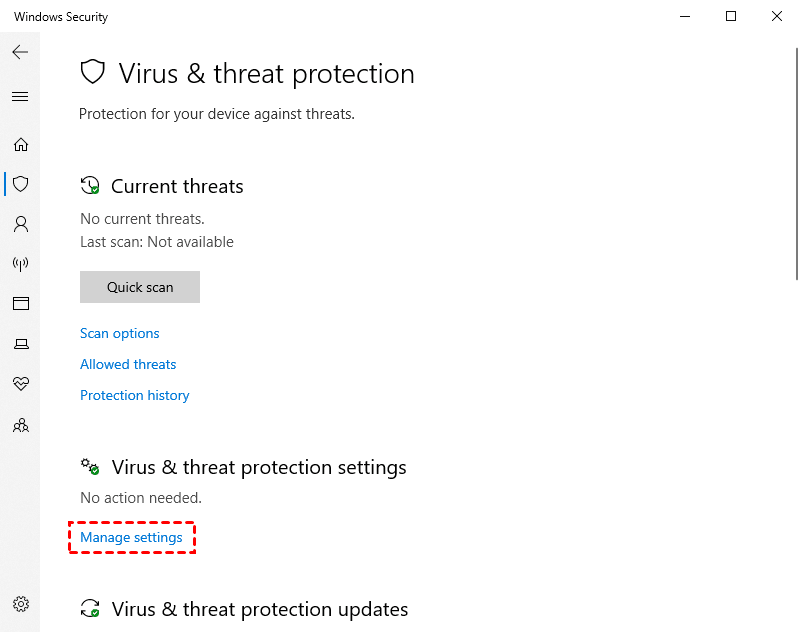Screen dimensions: 800x632
Task: Open Device security laptop icon
Action: [20, 344]
